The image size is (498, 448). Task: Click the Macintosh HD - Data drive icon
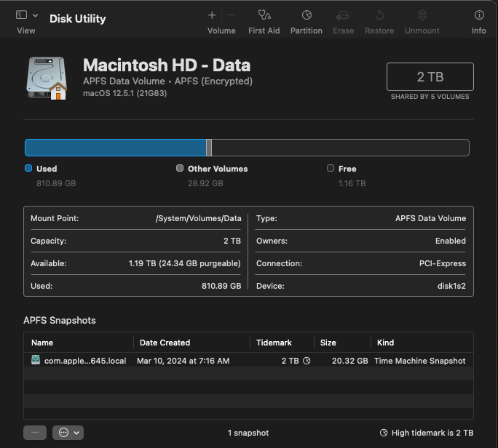point(47,78)
